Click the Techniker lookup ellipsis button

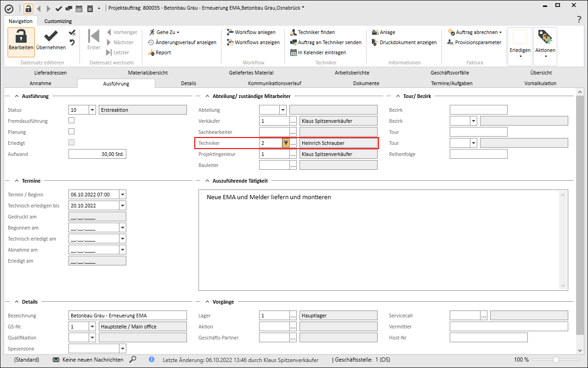tap(293, 143)
